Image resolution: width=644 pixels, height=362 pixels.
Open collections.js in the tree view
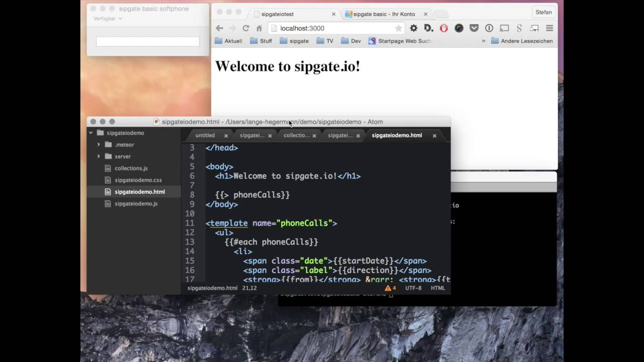[x=131, y=168]
